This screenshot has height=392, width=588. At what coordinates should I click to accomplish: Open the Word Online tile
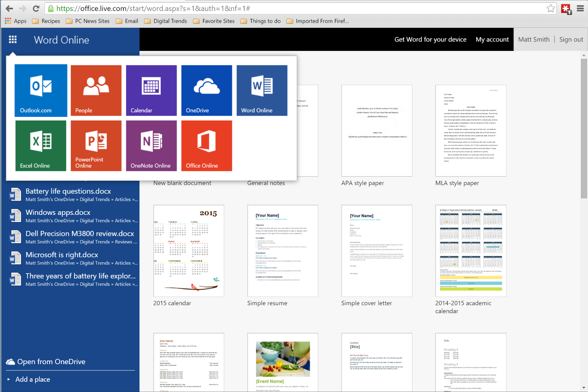pos(262,91)
